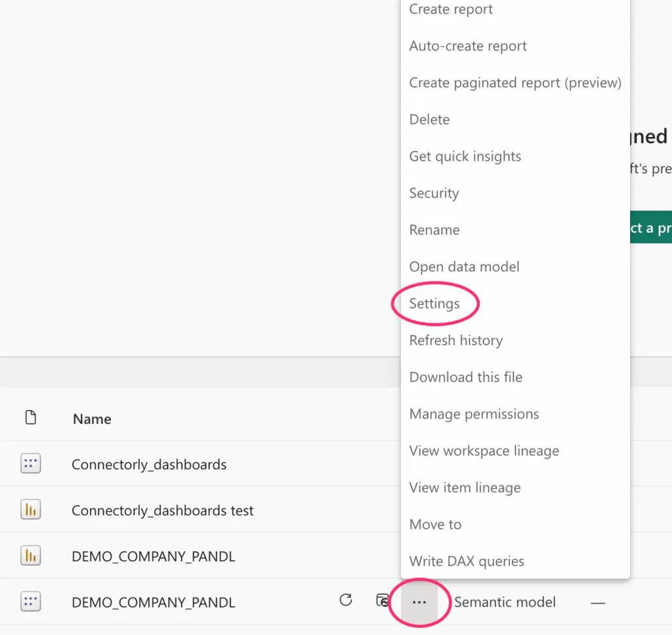Viewport: 672px width, 635px height.
Task: Open the Connectorly_dashboards test item name
Action: [x=162, y=511]
